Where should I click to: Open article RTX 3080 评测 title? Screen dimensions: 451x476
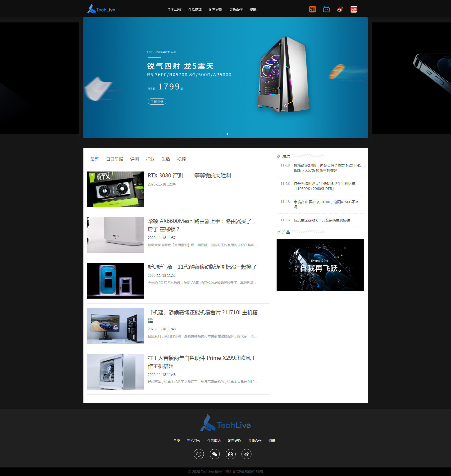(x=189, y=176)
